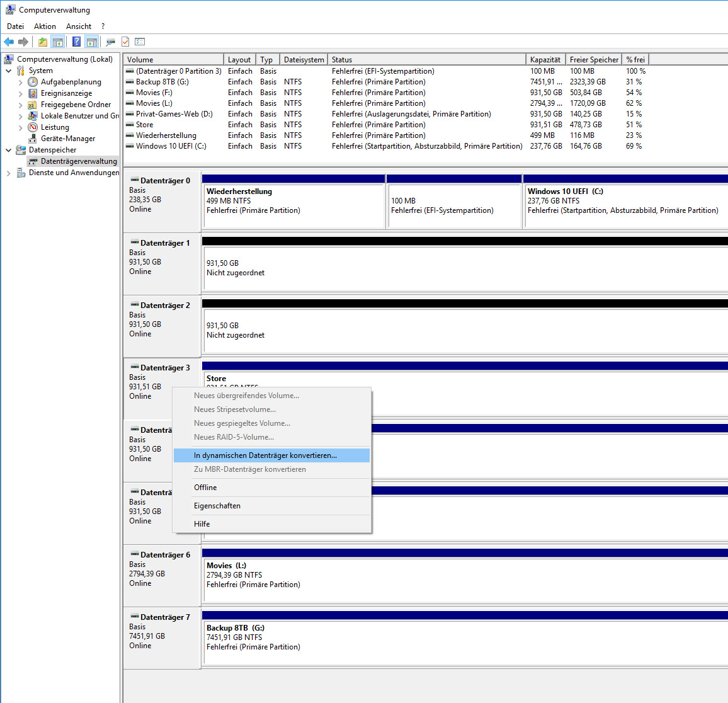
Task: Open the Aktion menu
Action: click(x=45, y=26)
